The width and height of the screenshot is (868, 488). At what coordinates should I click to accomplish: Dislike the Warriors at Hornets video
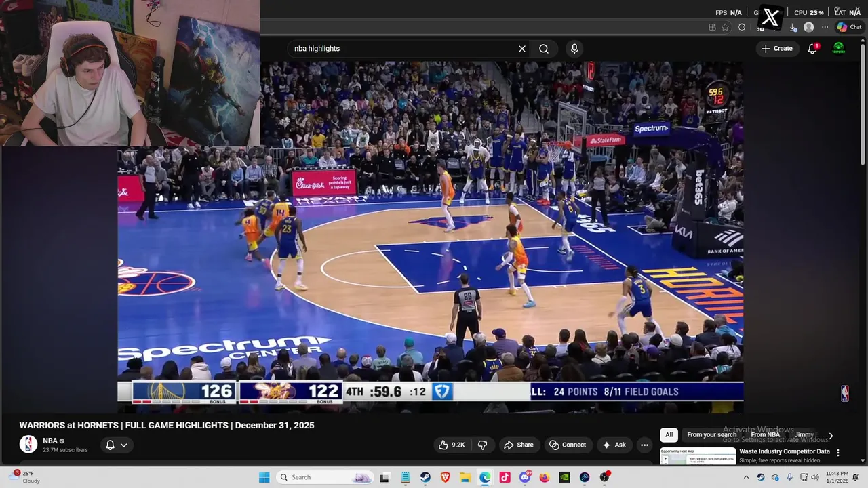483,445
